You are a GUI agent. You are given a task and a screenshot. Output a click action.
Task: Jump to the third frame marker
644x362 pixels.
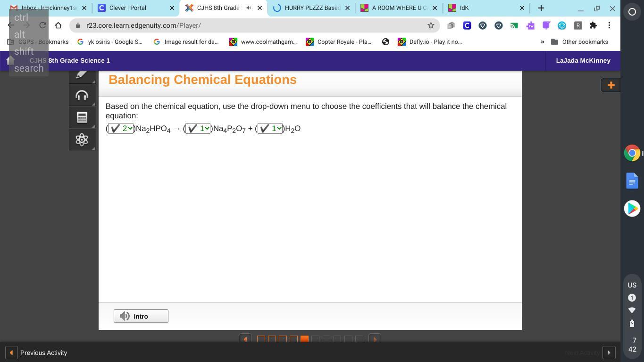click(x=283, y=339)
